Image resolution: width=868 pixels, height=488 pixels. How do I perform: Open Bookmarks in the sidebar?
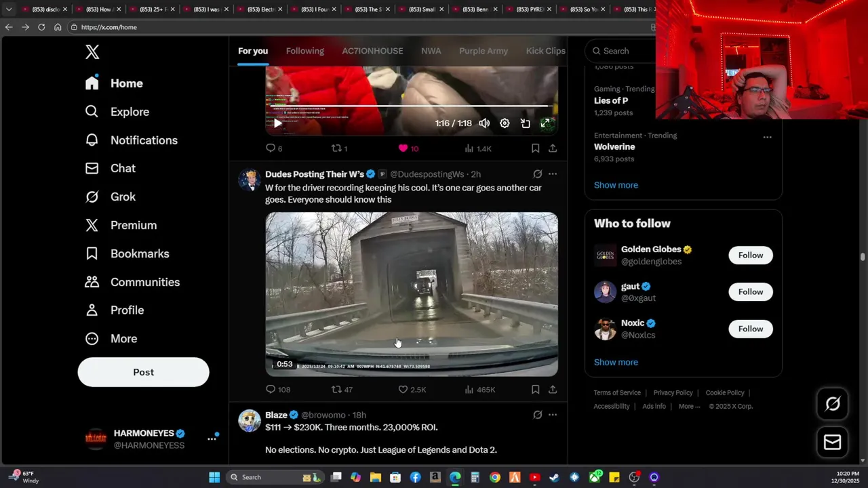[127, 253]
